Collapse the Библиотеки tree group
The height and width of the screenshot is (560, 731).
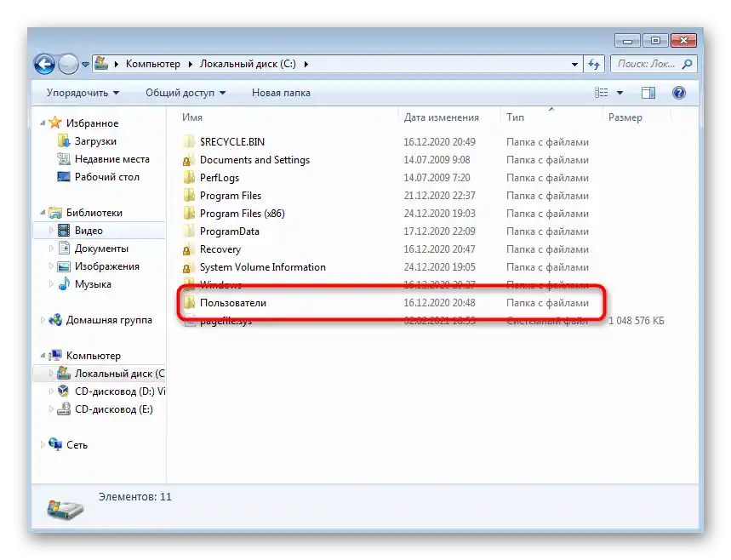point(43,213)
